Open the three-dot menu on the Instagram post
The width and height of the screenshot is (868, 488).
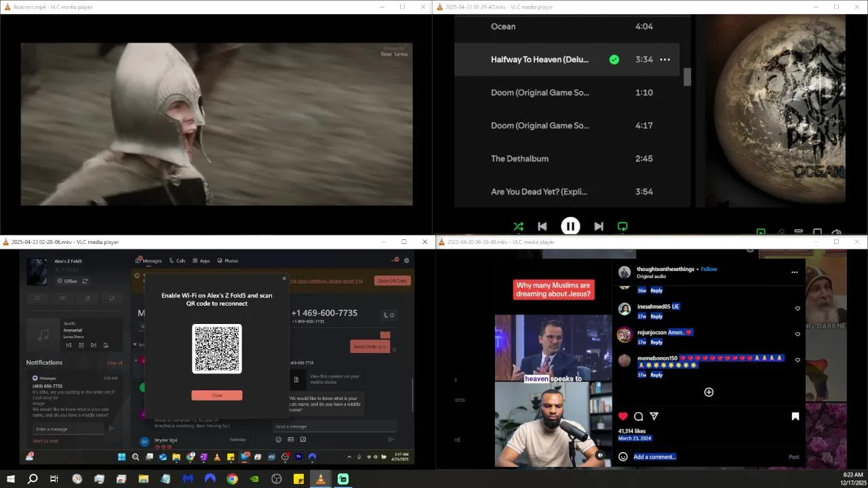tap(794, 272)
